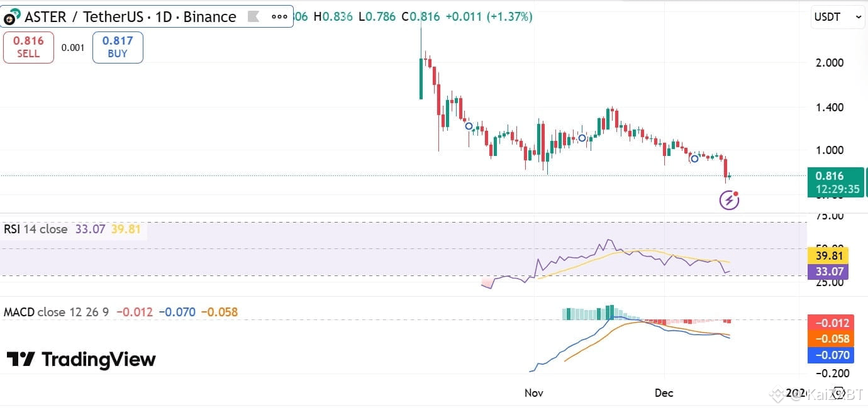
Task: Click the TradingView logo
Action: click(x=82, y=360)
